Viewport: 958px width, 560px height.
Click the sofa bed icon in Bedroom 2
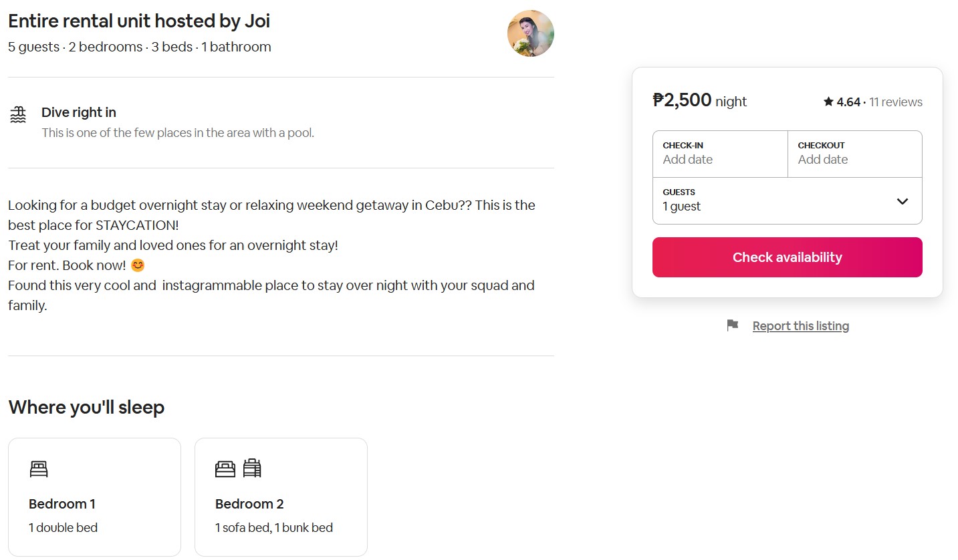[x=225, y=469]
